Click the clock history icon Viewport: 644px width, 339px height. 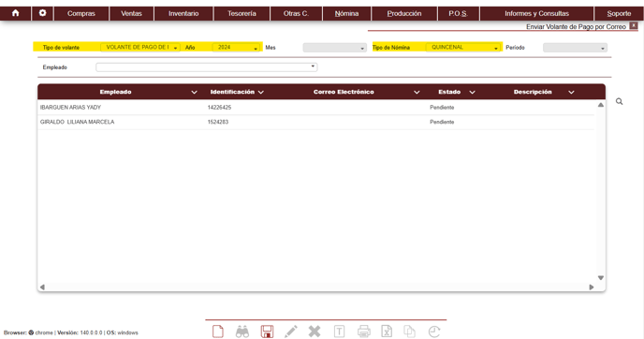pos(434,332)
